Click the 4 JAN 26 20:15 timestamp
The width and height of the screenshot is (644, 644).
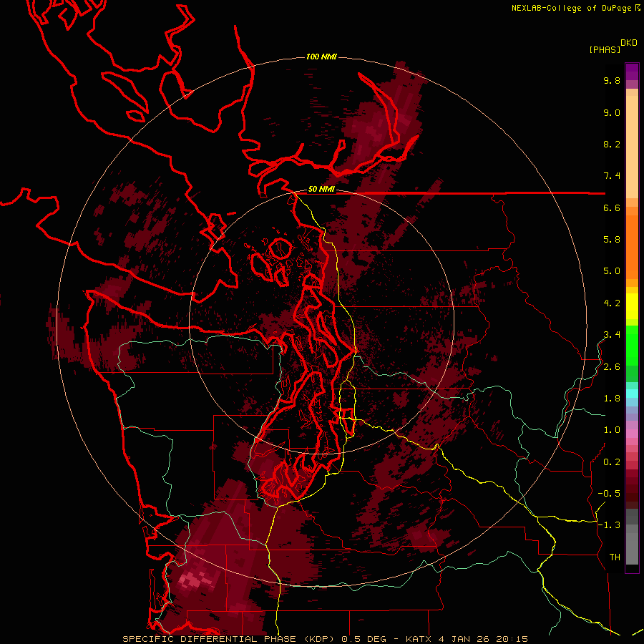point(483,639)
